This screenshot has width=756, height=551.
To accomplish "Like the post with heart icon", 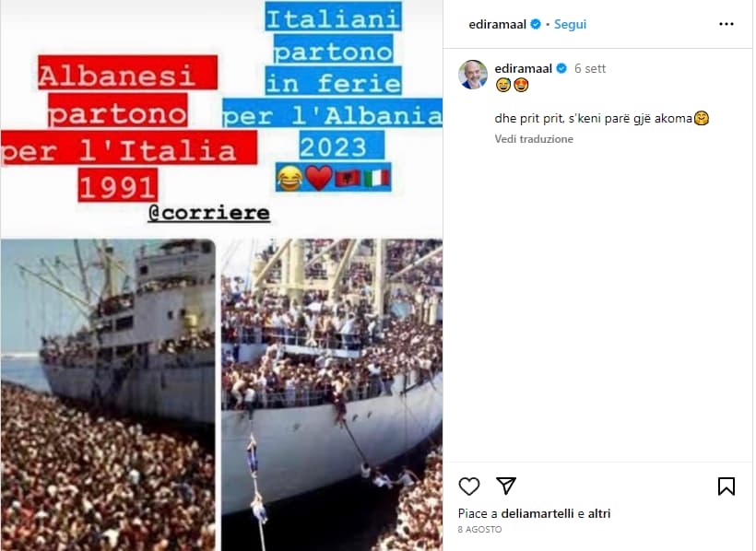I will pyautogui.click(x=468, y=486).
